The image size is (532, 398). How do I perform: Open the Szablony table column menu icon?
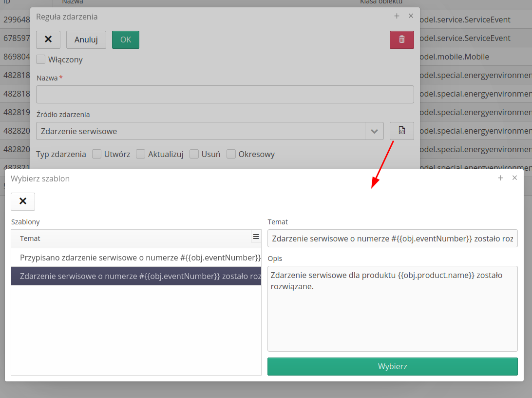256,237
